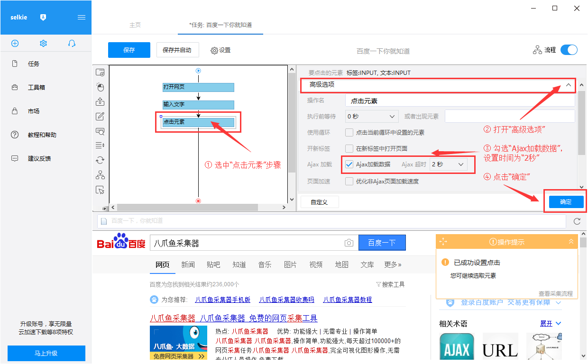Click the gear icon beside 设置

tap(214, 50)
